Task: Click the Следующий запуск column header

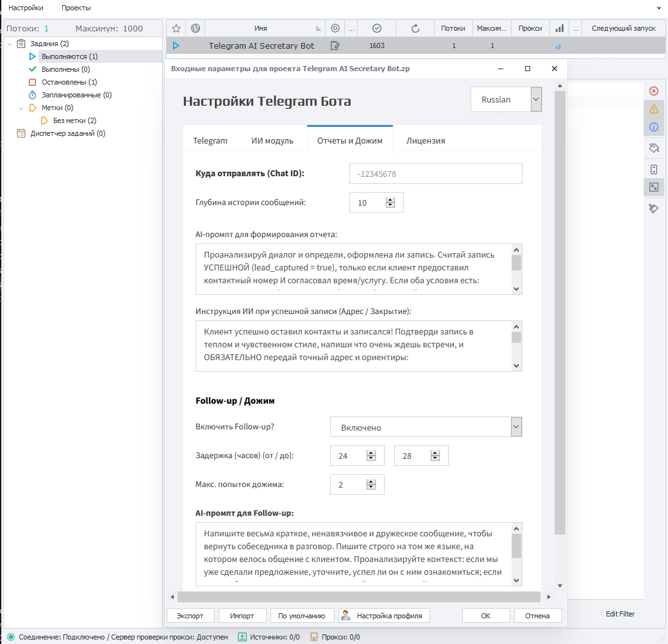Action: (623, 29)
